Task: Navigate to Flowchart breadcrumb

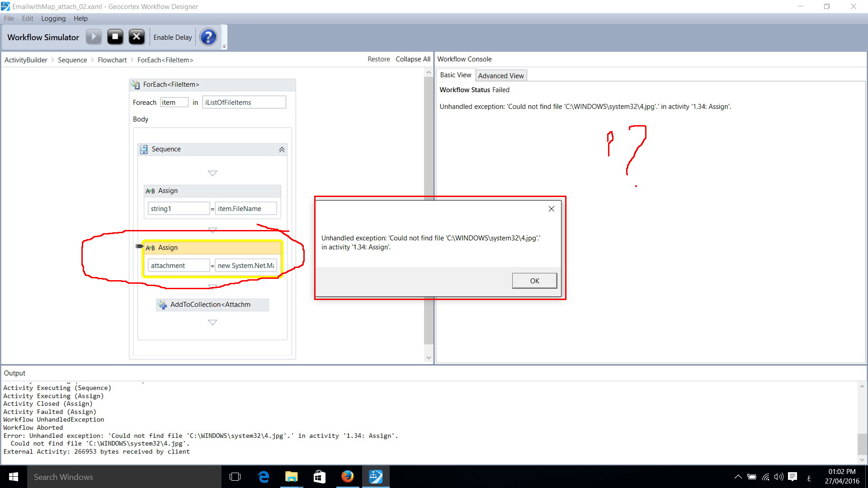Action: click(112, 60)
